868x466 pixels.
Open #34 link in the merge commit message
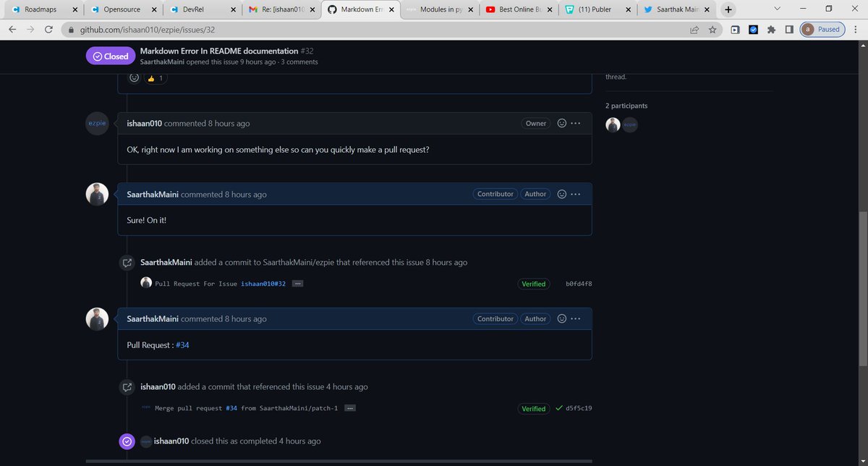(231, 408)
